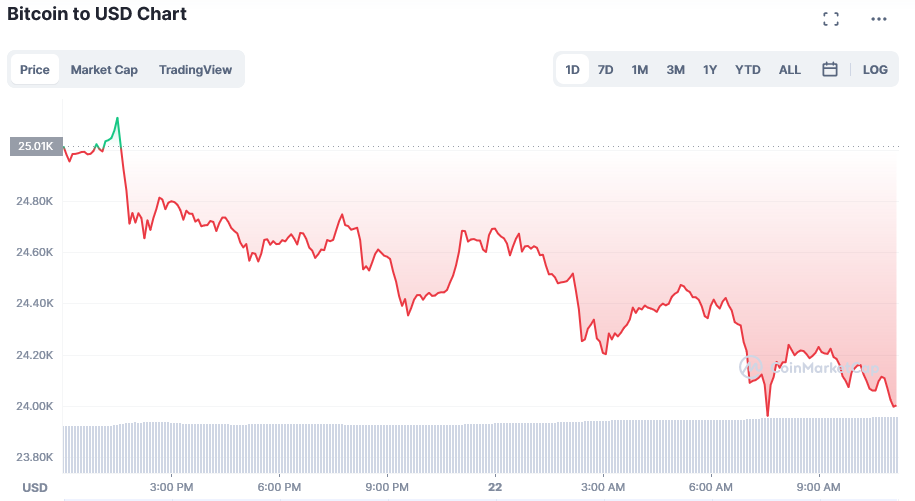Screen dimensions: 915x501
Task: Show the 1Y time range
Action: [710, 69]
